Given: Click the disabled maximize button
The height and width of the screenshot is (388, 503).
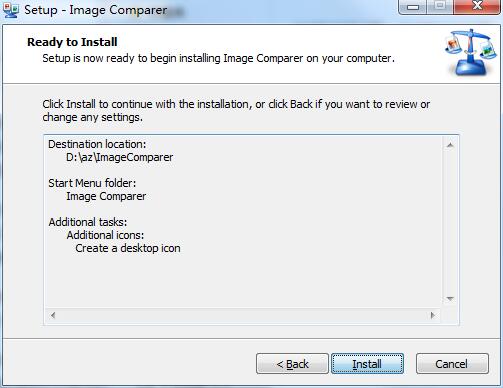Looking at the screenshot, I should 440,6.
